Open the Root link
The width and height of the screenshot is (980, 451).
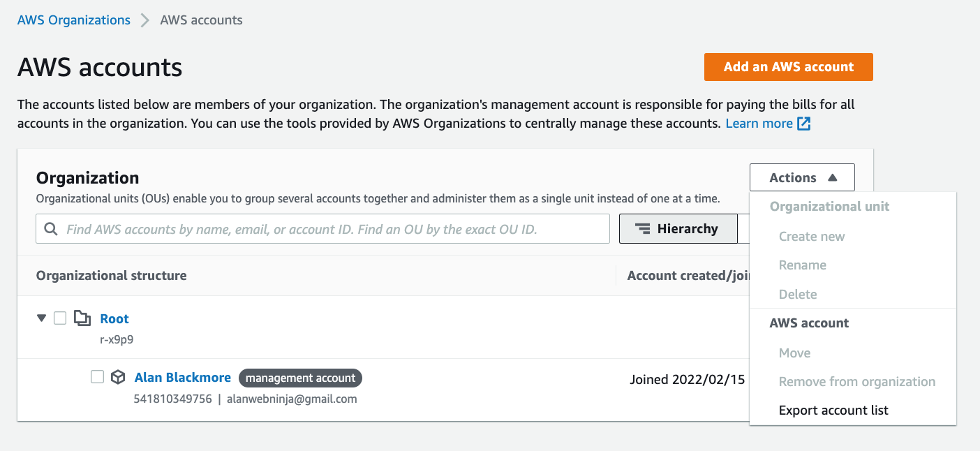pyautogui.click(x=114, y=319)
